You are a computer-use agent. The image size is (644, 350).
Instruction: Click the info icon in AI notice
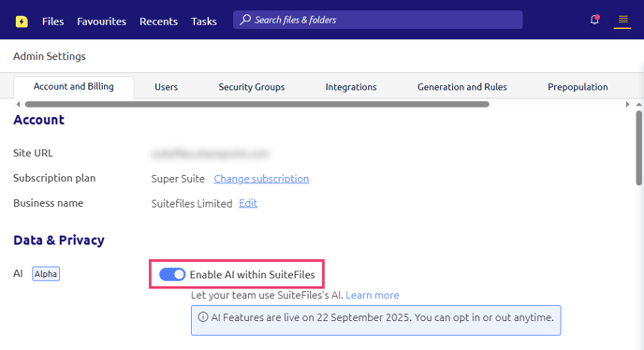pos(203,317)
